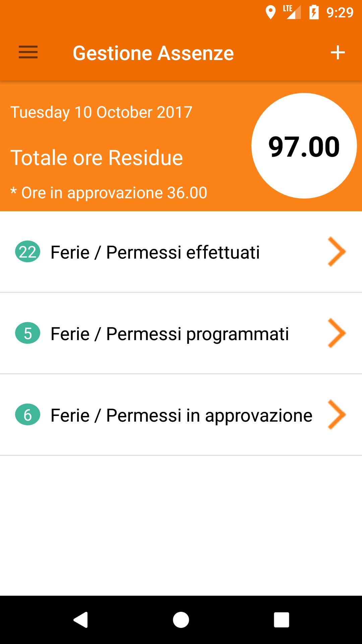
Task: Tap the Gestione Assenze title
Action: click(x=153, y=53)
